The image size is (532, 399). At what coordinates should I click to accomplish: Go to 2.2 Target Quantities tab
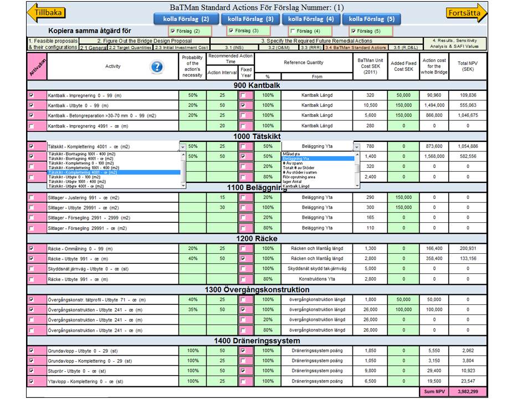pos(130,48)
